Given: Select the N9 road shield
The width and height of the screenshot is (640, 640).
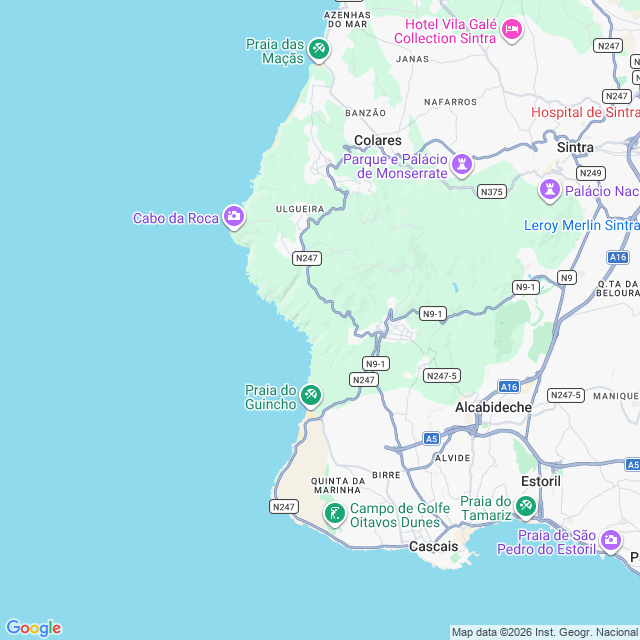Looking at the screenshot, I should [x=567, y=278].
